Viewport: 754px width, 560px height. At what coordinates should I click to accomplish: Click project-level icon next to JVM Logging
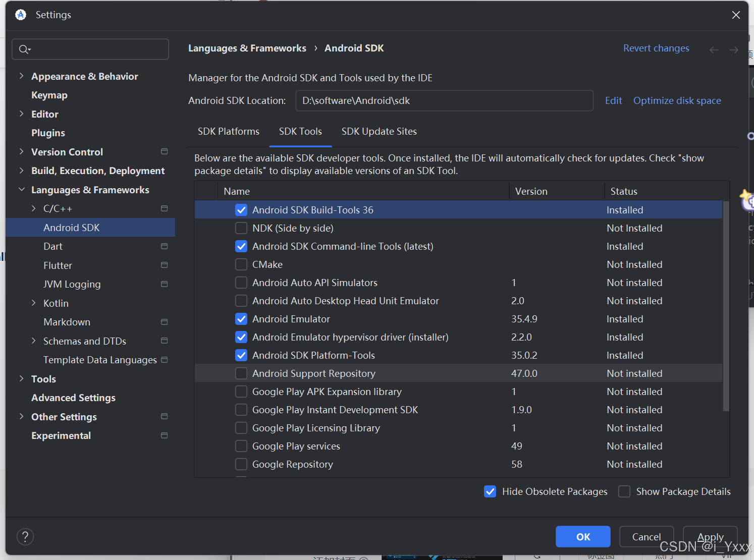click(164, 284)
